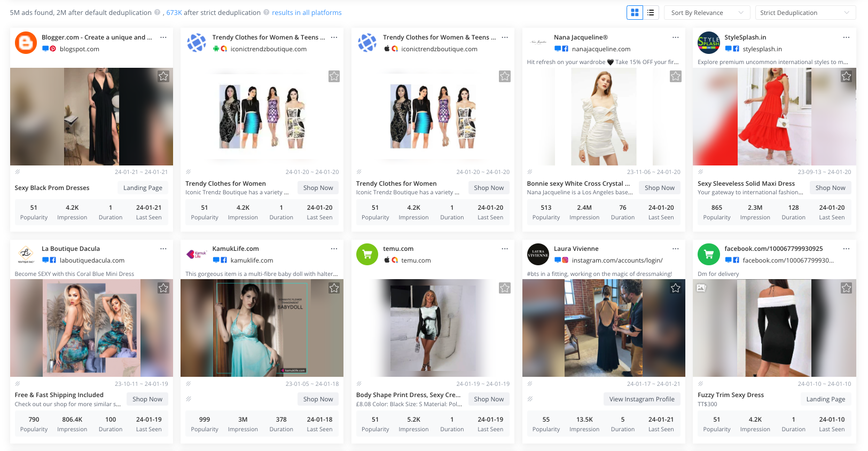The height and width of the screenshot is (451, 868).
Task: Click Facebook icon on stylesplash.in ad
Action: [736, 49]
